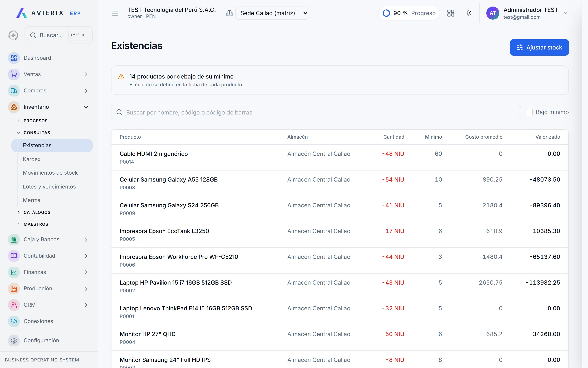Expand the Contabilidad chevron
Image resolution: width=588 pixels, height=368 pixels.
(86, 256)
